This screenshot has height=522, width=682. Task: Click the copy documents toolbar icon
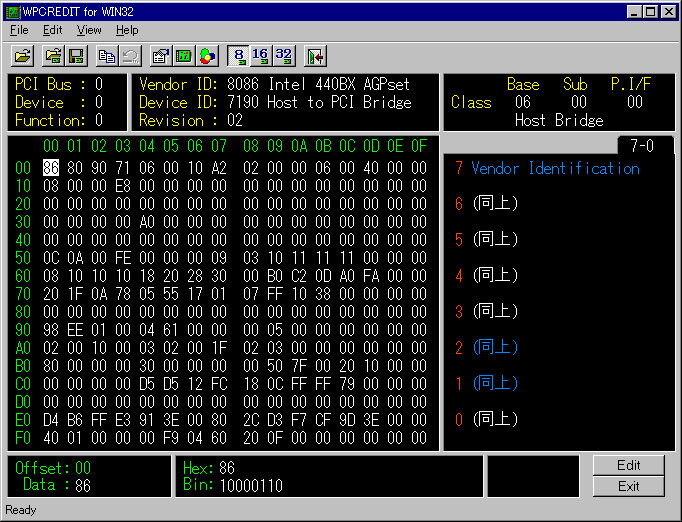click(x=107, y=57)
